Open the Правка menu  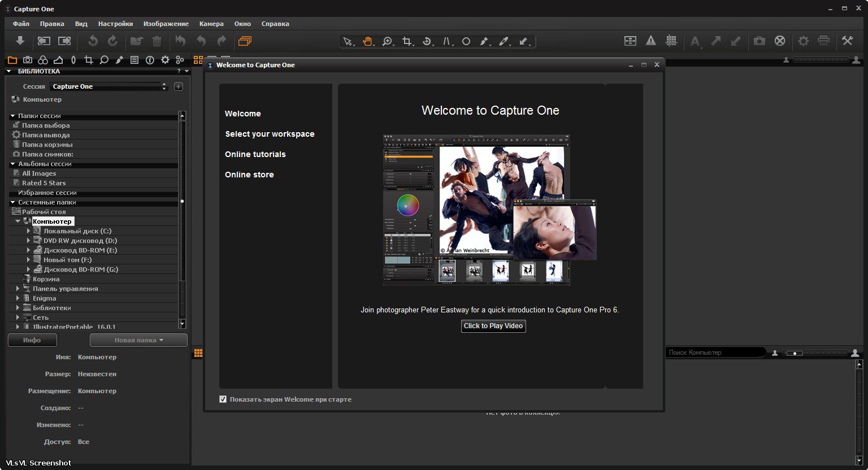click(52, 24)
